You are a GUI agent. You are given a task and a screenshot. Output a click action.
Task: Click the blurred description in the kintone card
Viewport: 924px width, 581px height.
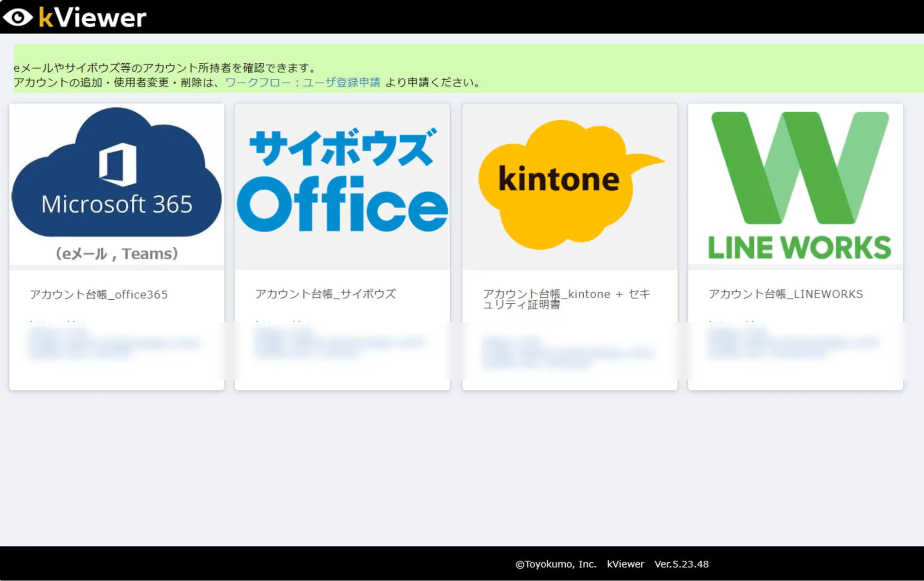(x=568, y=353)
